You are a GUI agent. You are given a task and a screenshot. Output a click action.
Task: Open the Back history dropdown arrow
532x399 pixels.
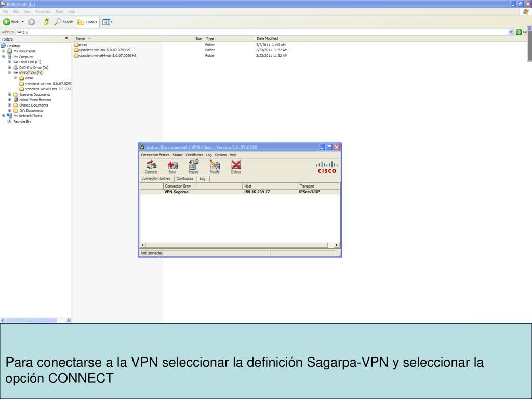23,22
